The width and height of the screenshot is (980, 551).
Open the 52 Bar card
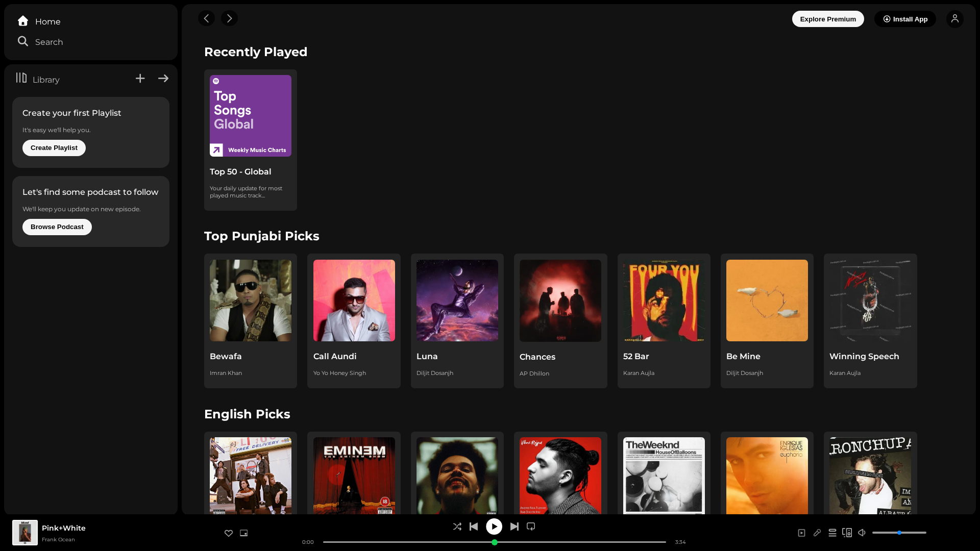point(664,321)
